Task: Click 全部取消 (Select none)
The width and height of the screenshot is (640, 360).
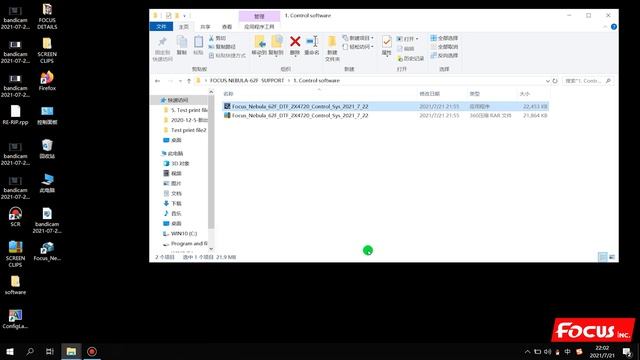Action: (x=444, y=47)
